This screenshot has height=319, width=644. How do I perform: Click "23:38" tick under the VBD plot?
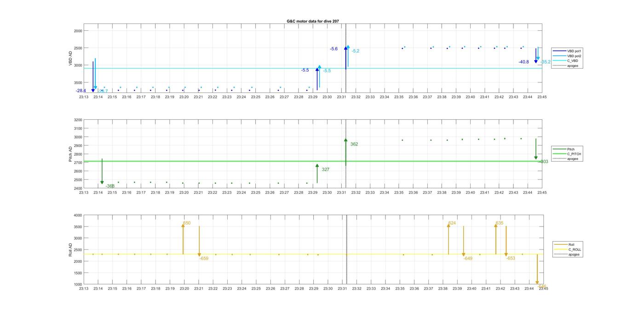(442, 97)
